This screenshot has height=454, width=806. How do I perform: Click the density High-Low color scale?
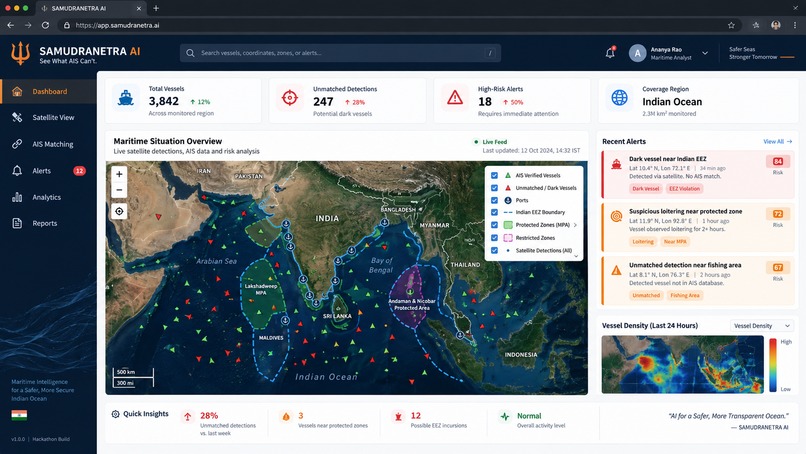pos(773,365)
